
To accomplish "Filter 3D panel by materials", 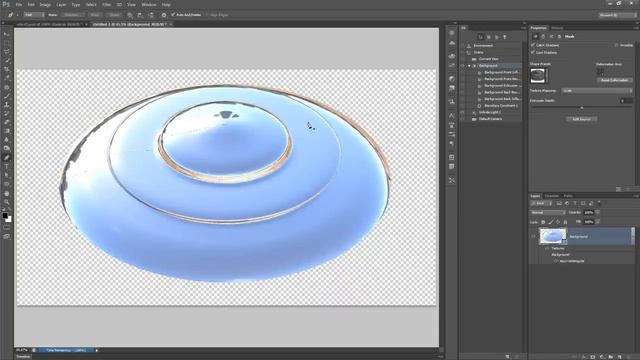I will coord(497,37).
